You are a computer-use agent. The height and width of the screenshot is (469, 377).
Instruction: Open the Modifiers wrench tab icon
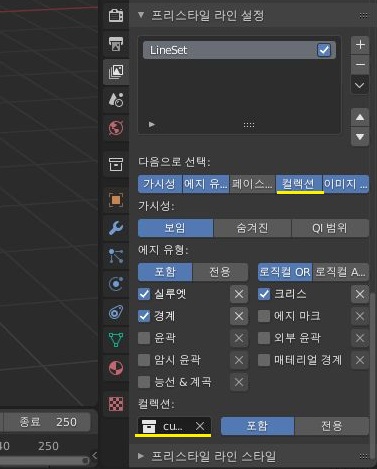pyautogui.click(x=116, y=228)
